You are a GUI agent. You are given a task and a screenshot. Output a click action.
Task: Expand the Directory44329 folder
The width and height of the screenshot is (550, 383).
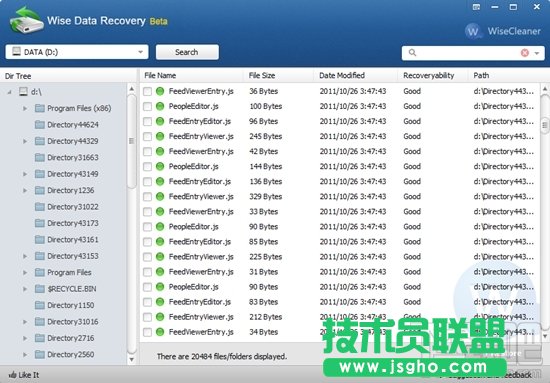tap(25, 141)
